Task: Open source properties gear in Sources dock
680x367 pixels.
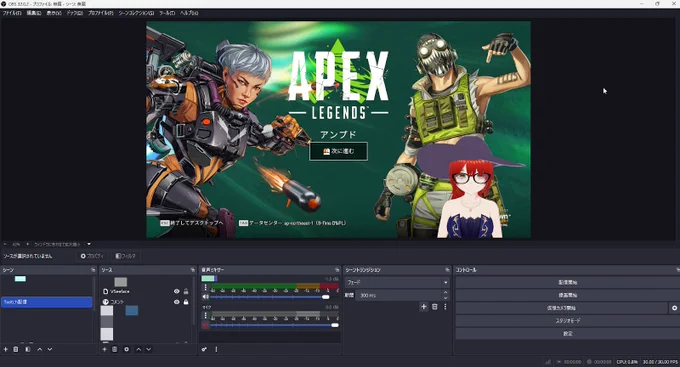Action: [x=127, y=349]
